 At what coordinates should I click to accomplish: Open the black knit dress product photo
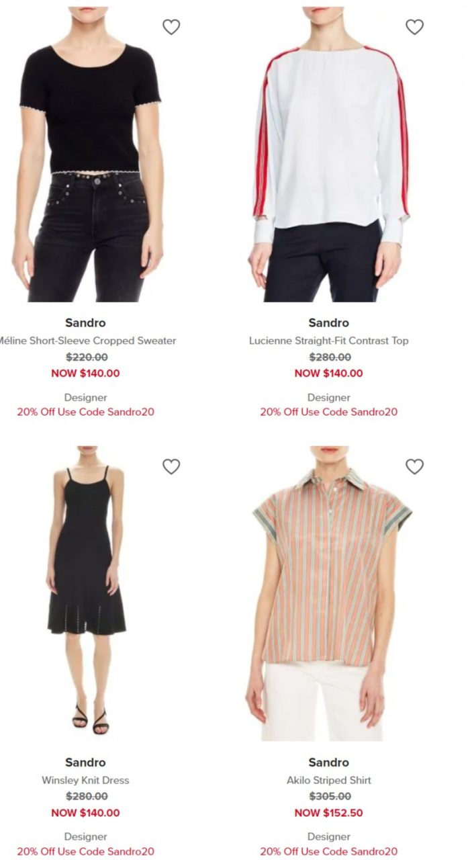coord(86,593)
